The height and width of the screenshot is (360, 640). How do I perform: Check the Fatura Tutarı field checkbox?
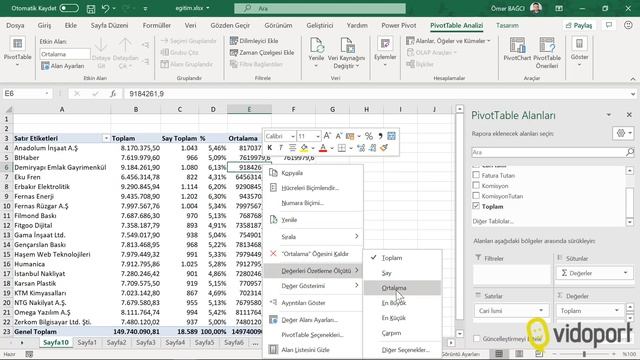(476, 175)
